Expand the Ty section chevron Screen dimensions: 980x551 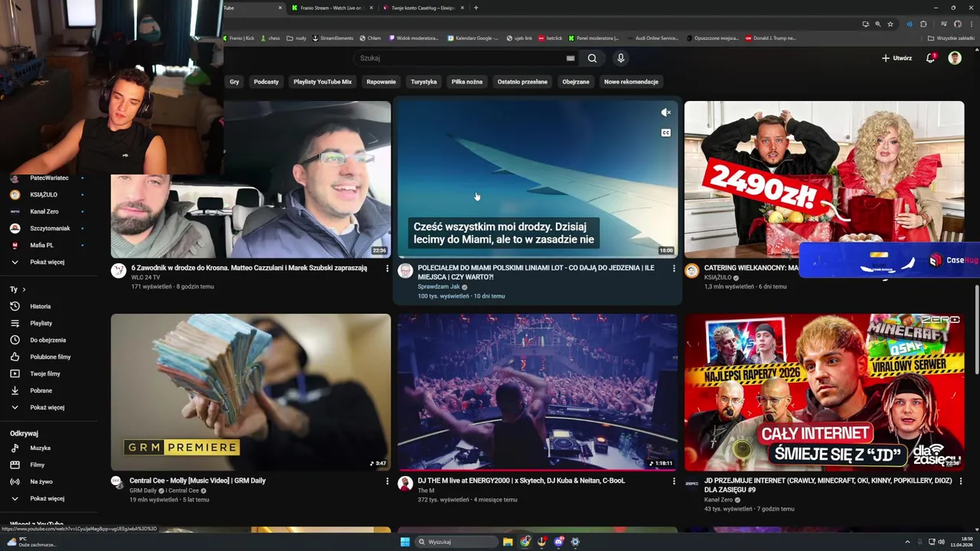coord(24,289)
